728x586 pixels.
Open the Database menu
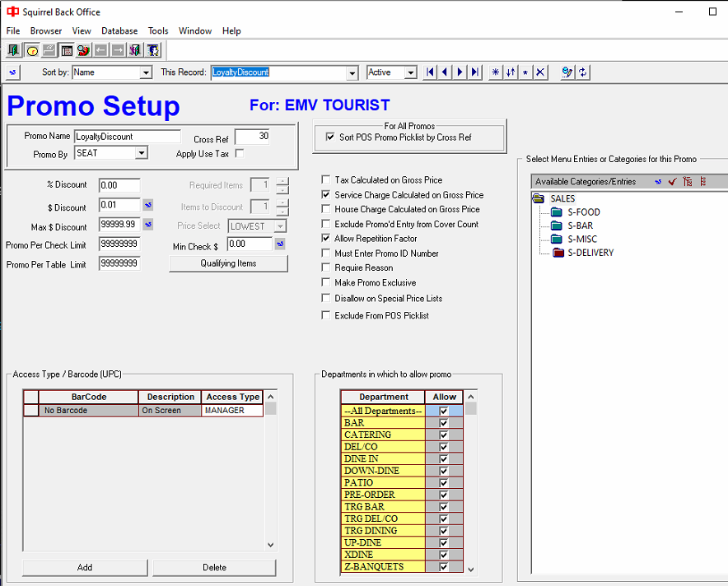(119, 30)
